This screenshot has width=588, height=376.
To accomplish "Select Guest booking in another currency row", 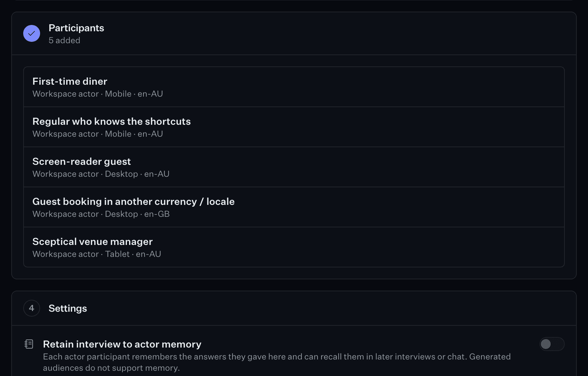I will pos(294,207).
